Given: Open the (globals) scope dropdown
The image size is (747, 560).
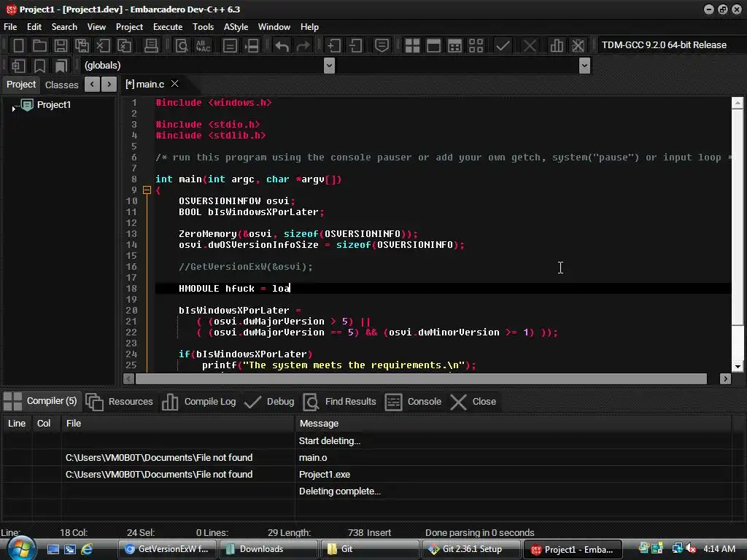Looking at the screenshot, I should click(329, 66).
